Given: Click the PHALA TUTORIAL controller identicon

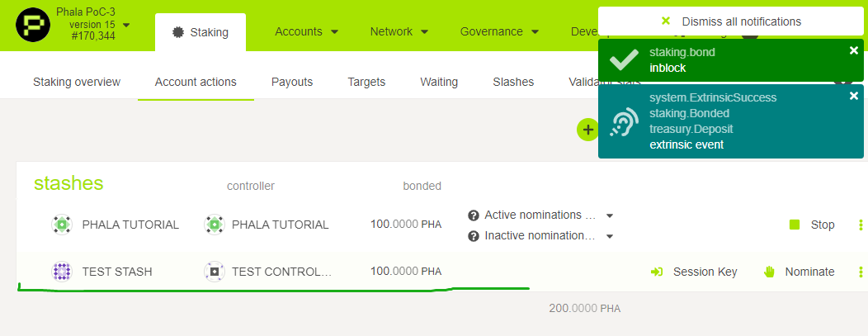Looking at the screenshot, I should (214, 225).
